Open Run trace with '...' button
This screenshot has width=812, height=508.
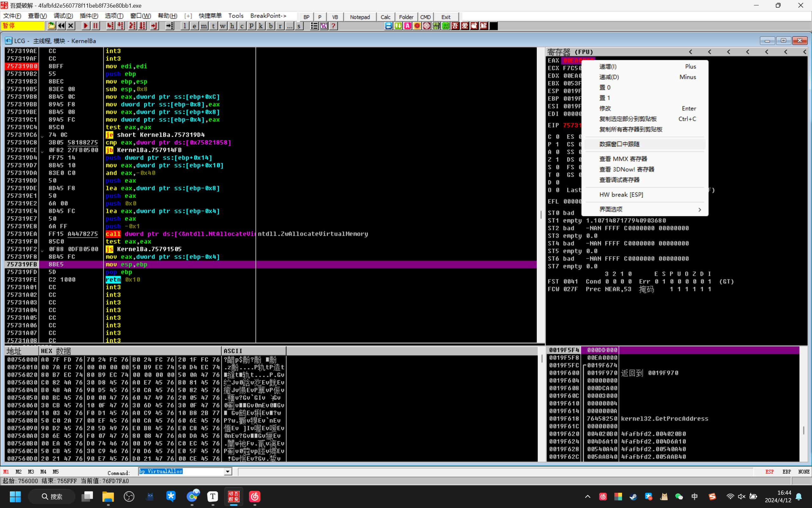(289, 26)
